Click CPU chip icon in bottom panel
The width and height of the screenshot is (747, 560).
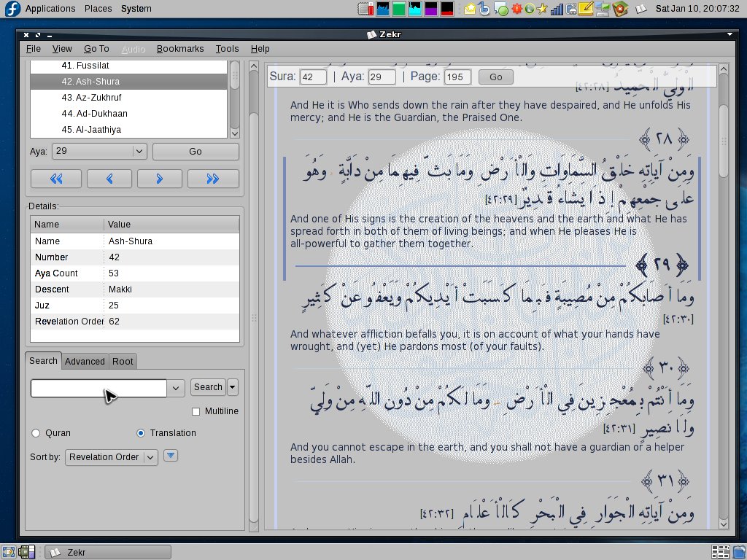[x=27, y=552]
